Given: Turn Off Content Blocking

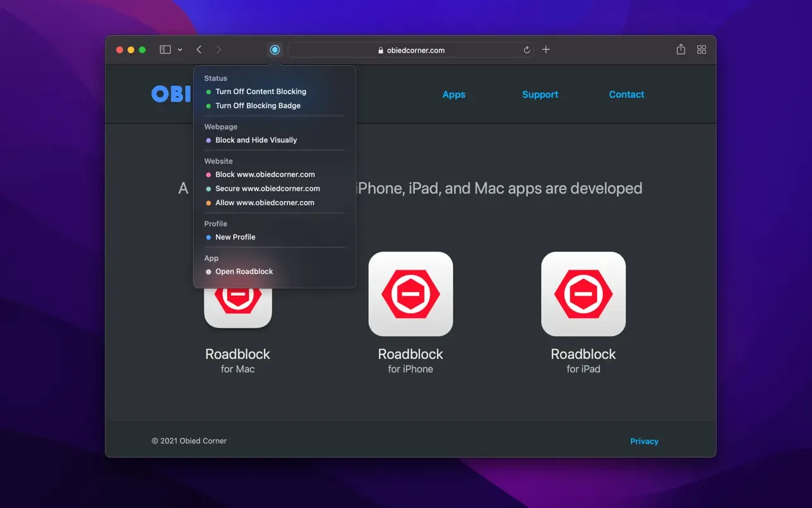Looking at the screenshot, I should pyautogui.click(x=260, y=92).
